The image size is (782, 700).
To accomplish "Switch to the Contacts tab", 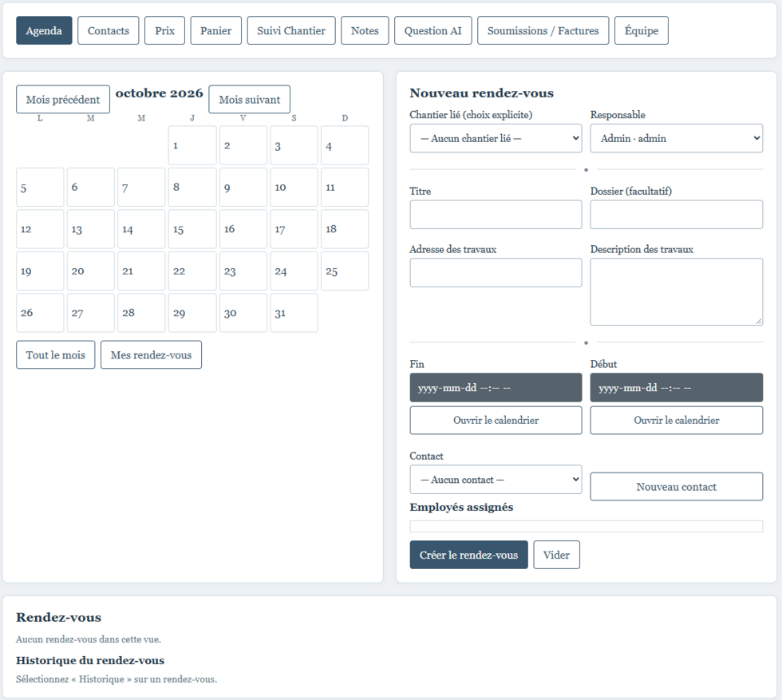I will coord(109,30).
